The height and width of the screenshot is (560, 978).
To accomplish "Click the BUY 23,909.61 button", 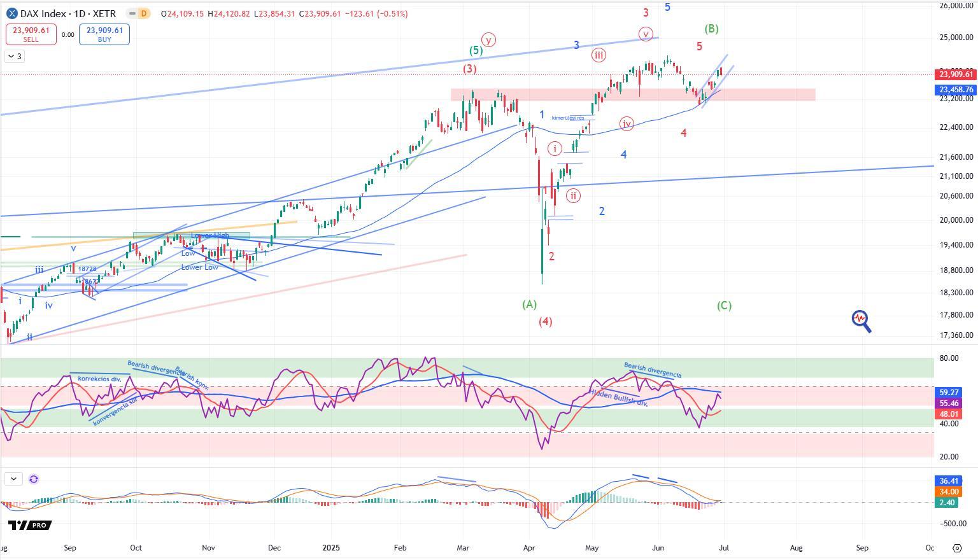I will click(x=104, y=34).
